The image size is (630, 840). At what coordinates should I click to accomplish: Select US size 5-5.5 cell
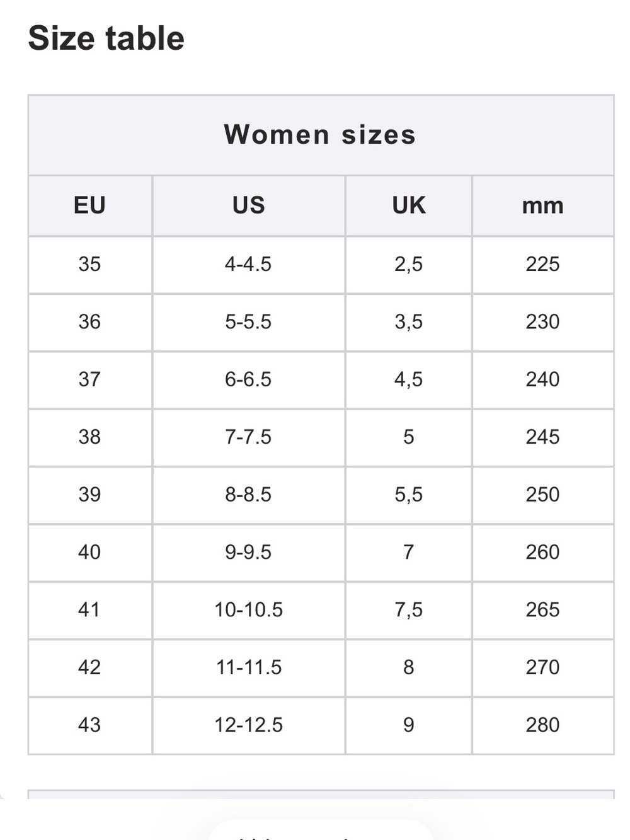click(248, 322)
